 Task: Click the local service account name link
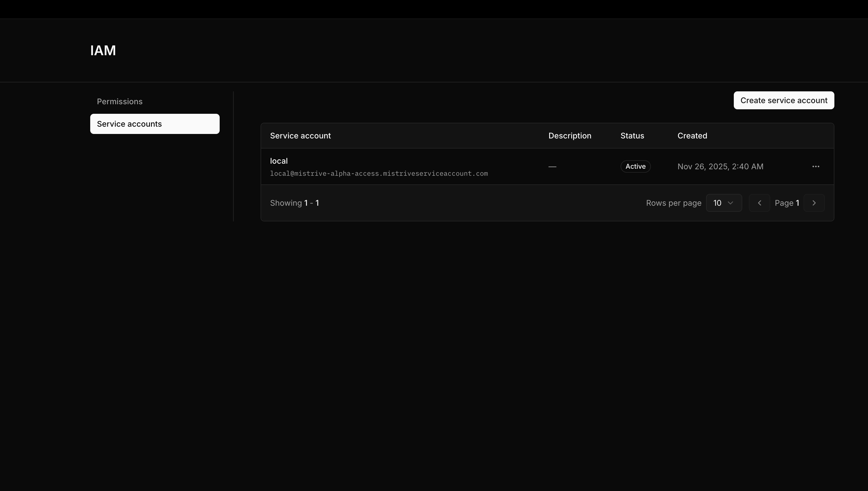click(278, 161)
